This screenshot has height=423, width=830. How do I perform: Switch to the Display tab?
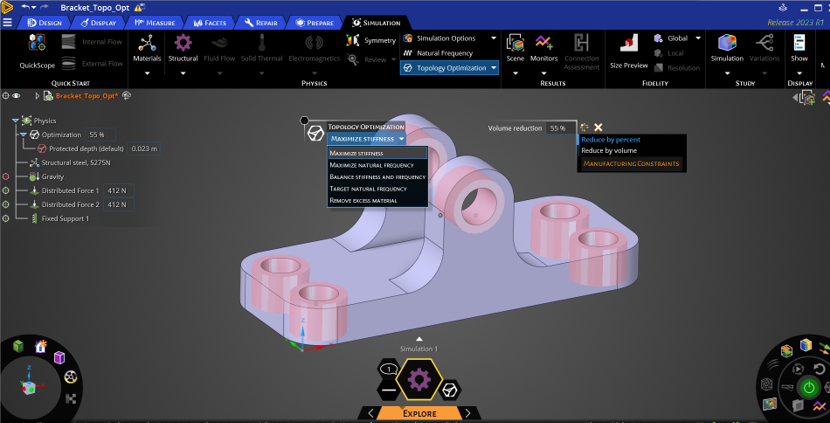point(98,23)
